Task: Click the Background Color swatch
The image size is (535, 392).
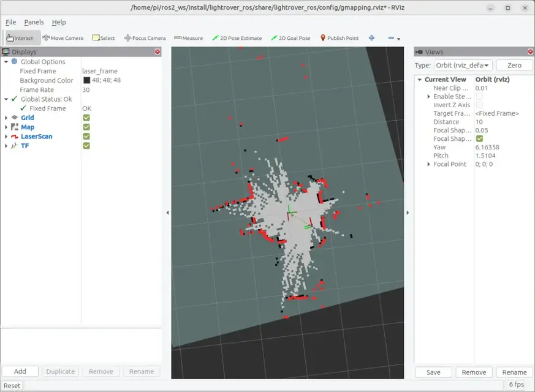Action: tap(87, 80)
